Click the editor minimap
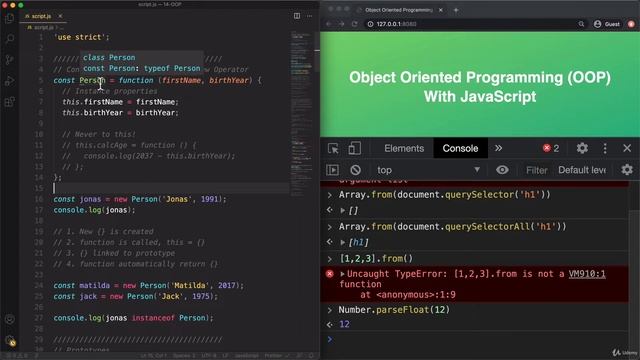640x360 pixels. [302, 114]
